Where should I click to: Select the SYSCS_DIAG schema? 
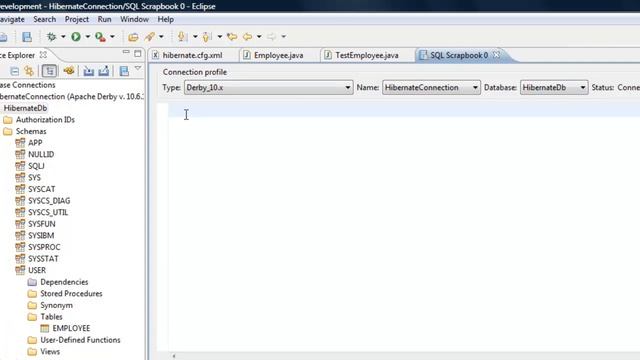(x=49, y=201)
